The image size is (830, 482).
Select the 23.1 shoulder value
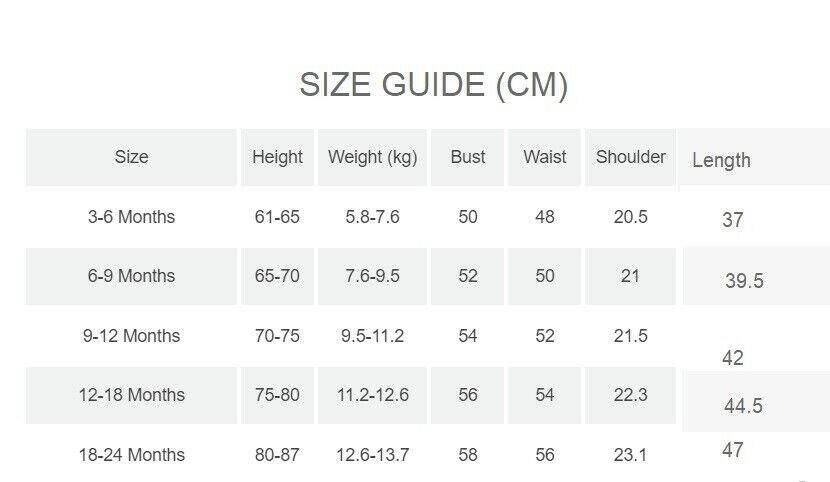[x=630, y=455]
